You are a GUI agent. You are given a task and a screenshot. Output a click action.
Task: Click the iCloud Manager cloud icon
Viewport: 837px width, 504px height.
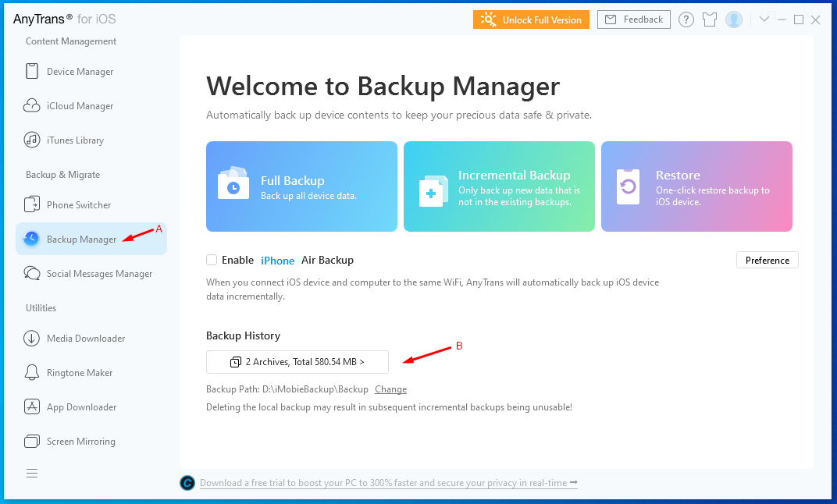[x=32, y=105]
